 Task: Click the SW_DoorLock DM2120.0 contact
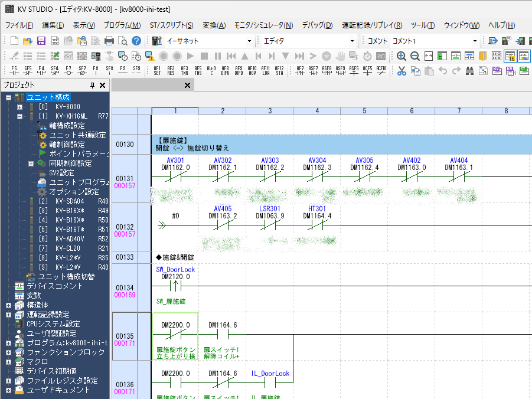pyautogui.click(x=175, y=286)
